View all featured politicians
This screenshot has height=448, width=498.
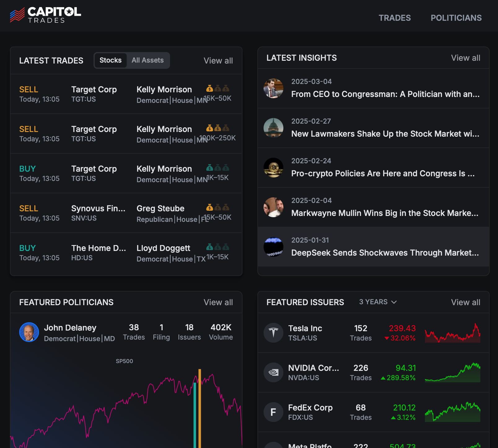point(218,302)
